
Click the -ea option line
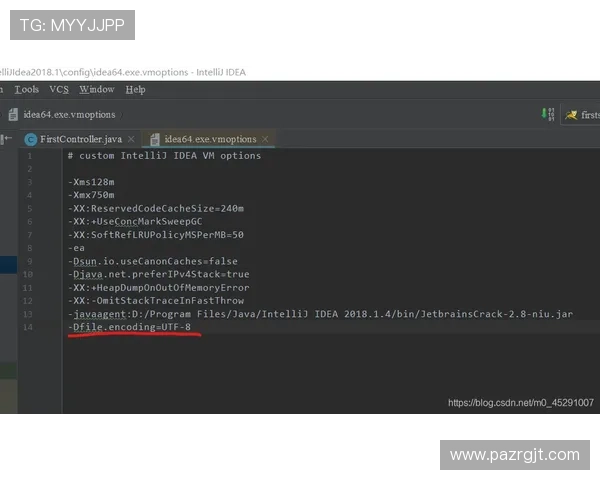pyautogui.click(x=76, y=248)
